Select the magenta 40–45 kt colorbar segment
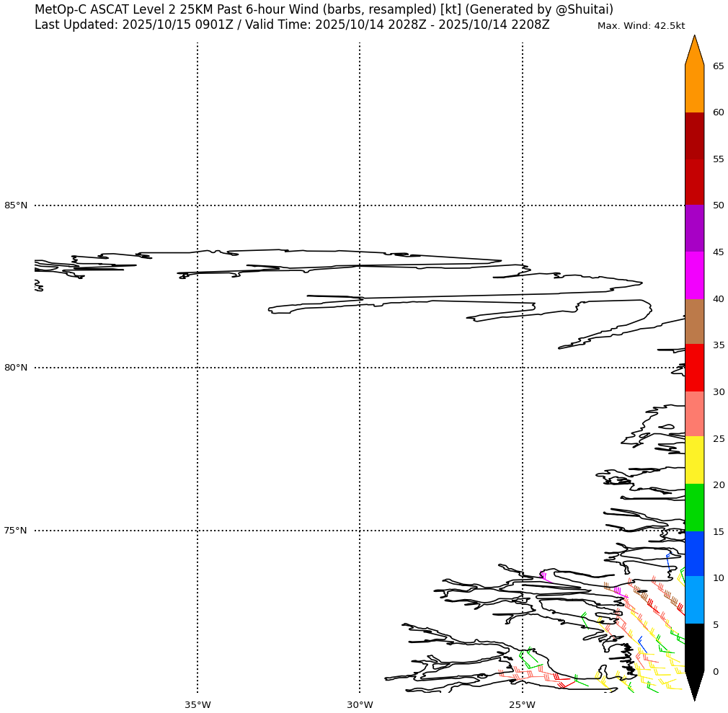728x713 pixels. pos(694,275)
